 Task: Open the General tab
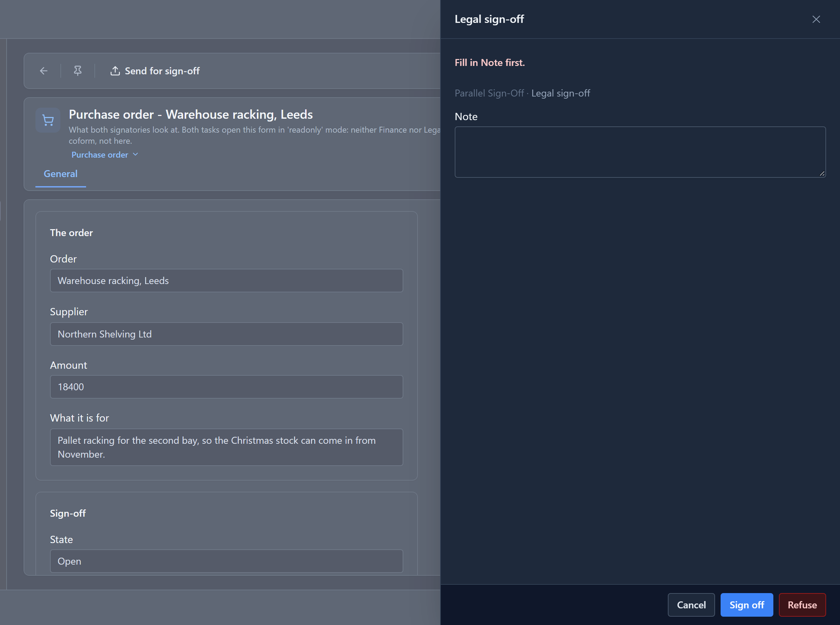point(61,174)
